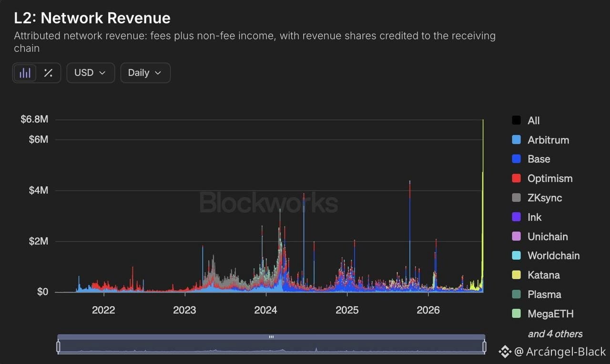Toggle Arbitrum series in legend

(x=540, y=140)
